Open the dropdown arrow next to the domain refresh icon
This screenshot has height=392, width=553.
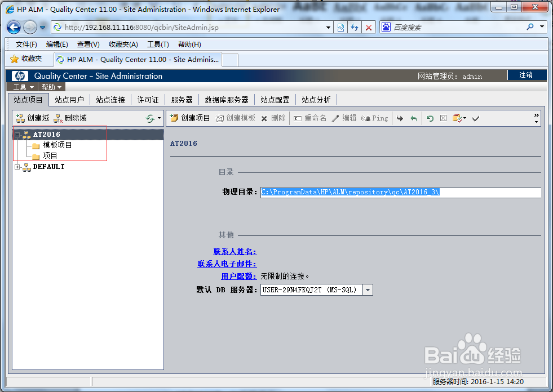(160, 118)
